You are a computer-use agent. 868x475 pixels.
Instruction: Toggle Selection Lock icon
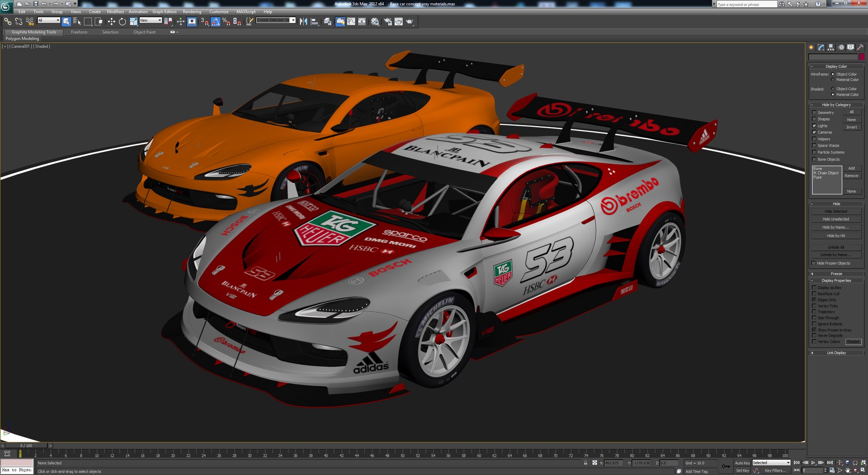click(x=585, y=463)
